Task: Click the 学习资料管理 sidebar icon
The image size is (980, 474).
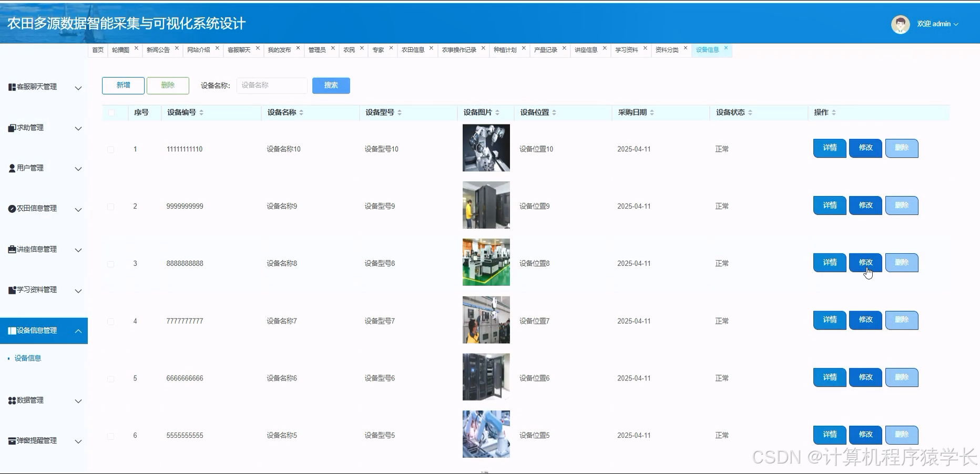Action: 12,290
